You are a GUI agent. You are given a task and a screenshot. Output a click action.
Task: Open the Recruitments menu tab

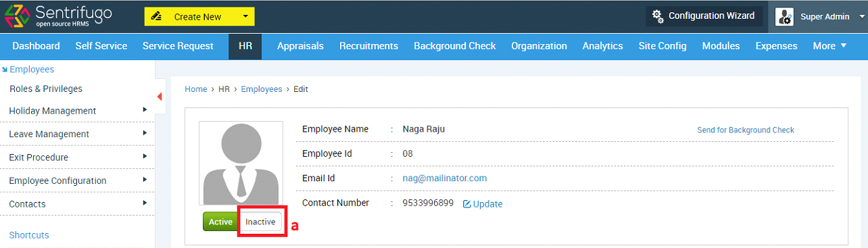(368, 46)
